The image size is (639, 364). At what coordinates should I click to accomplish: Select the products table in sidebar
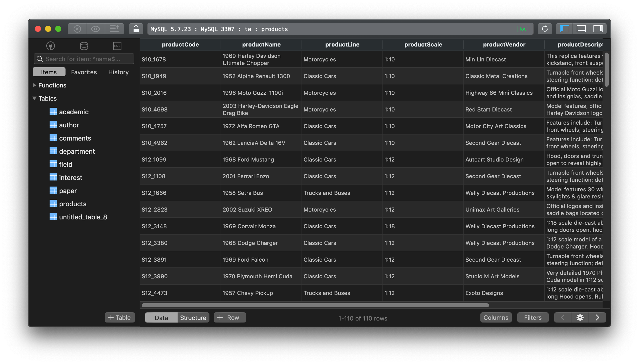pos(73,203)
